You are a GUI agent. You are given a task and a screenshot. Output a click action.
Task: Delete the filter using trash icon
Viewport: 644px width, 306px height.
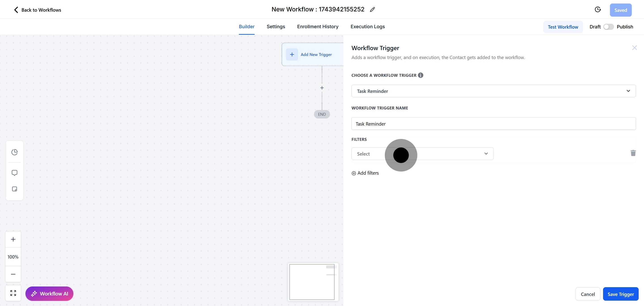click(633, 153)
